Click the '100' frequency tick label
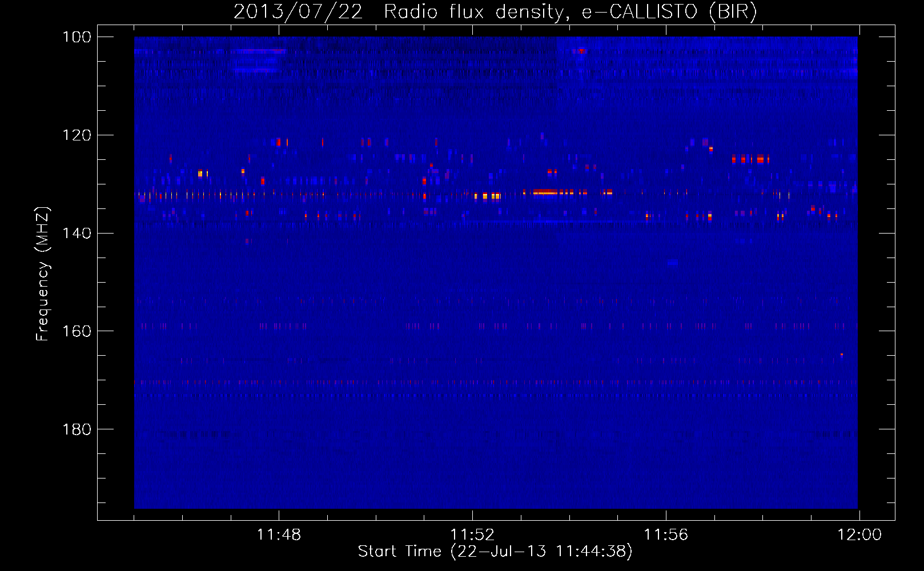The image size is (924, 571). pos(77,37)
